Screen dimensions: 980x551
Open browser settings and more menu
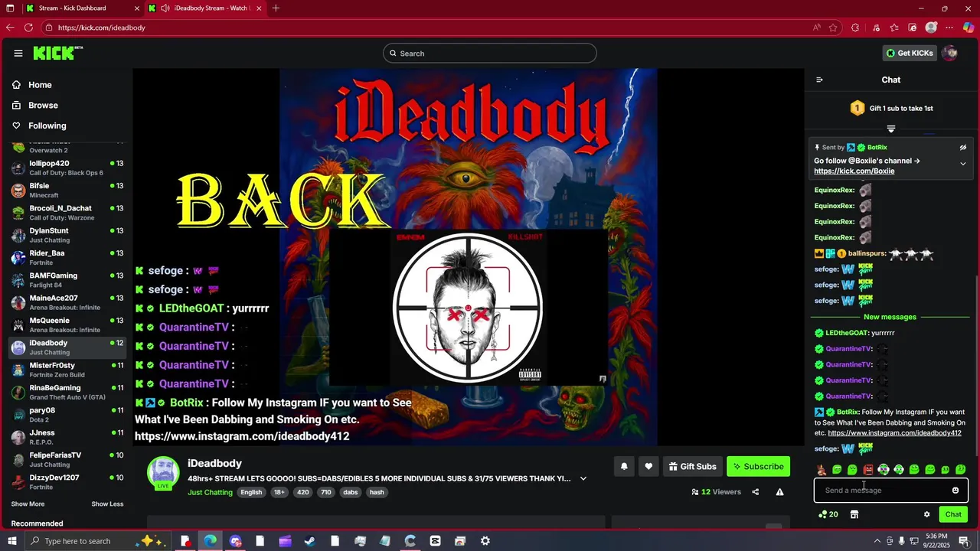(x=950, y=28)
